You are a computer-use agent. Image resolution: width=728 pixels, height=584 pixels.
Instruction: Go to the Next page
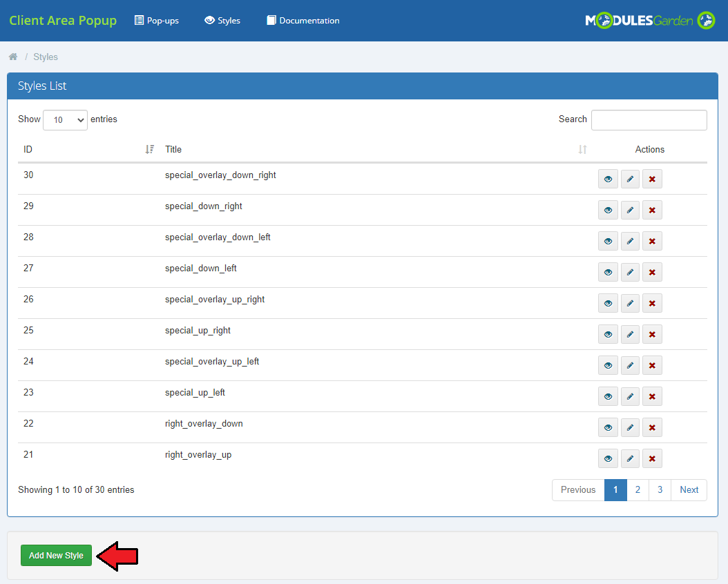689,490
